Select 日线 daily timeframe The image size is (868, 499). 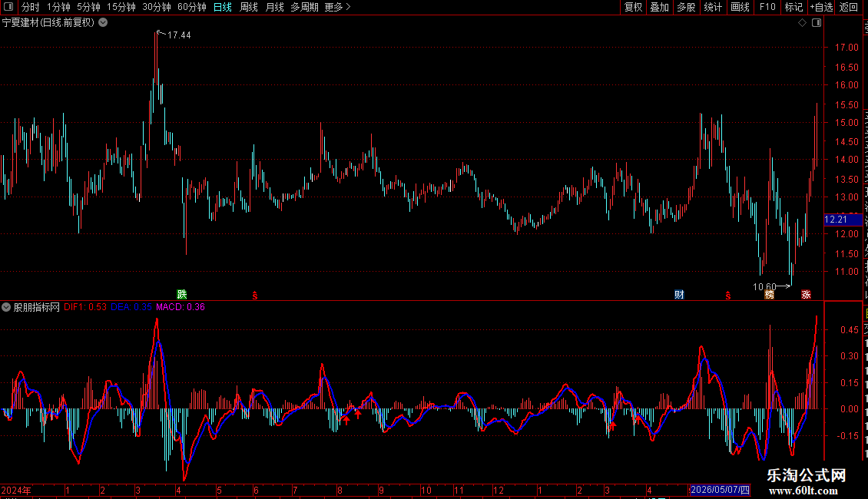pos(223,7)
